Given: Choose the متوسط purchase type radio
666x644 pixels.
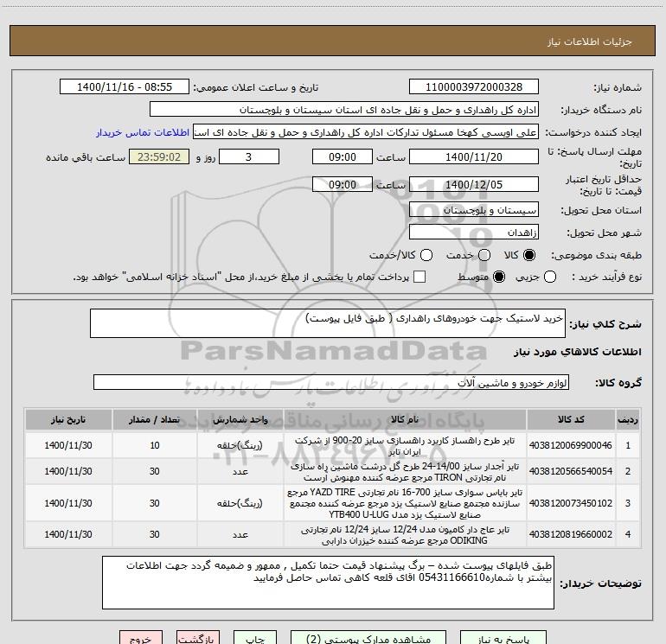Looking at the screenshot, I should (x=499, y=277).
